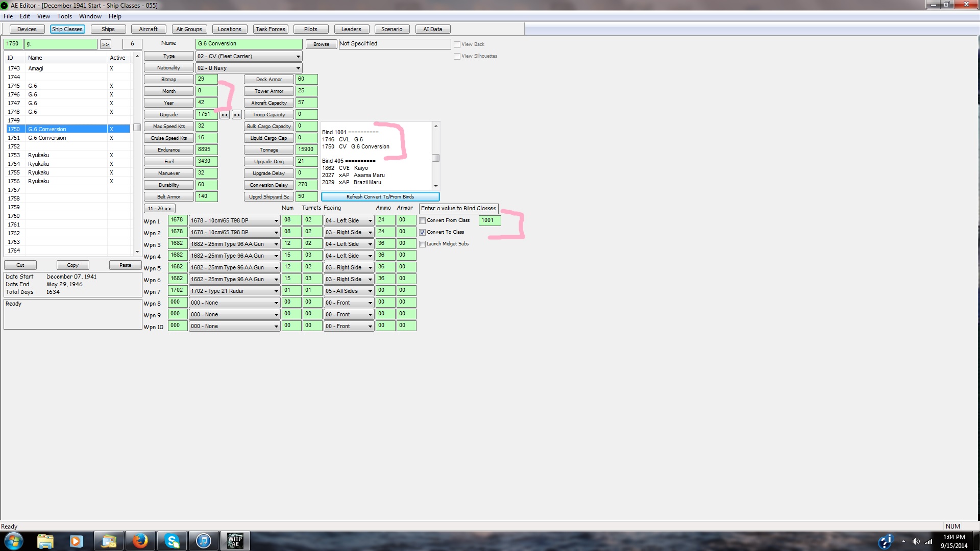Open iTunes taskbar icon

click(204, 540)
